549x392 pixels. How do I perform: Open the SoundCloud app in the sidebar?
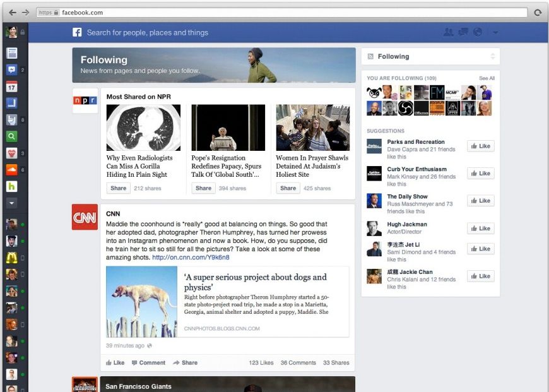click(x=12, y=170)
